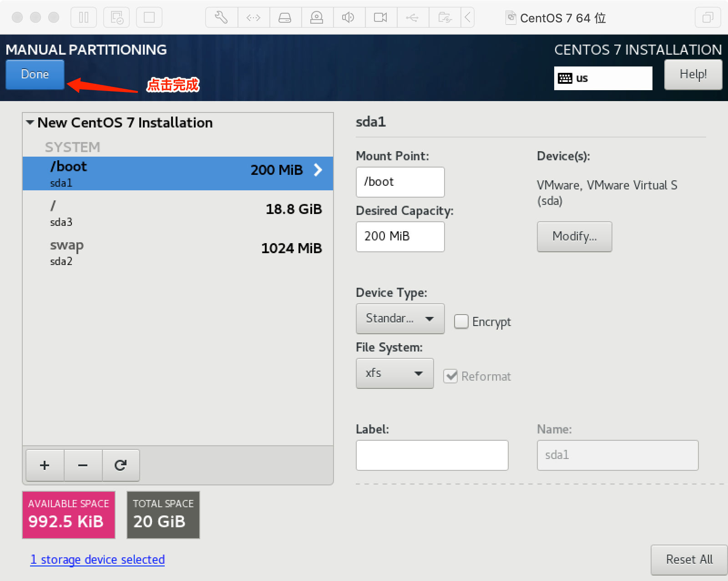Screen dimensions: 728x581
Task: Click the AVAILABLE SPACE 992.5 KiB box
Action: [x=69, y=515]
